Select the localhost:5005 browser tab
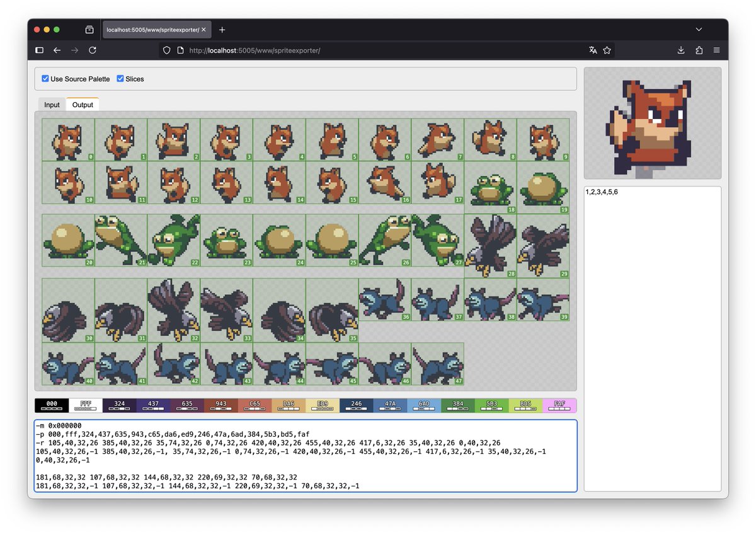Image resolution: width=756 pixels, height=535 pixels. 157,30
